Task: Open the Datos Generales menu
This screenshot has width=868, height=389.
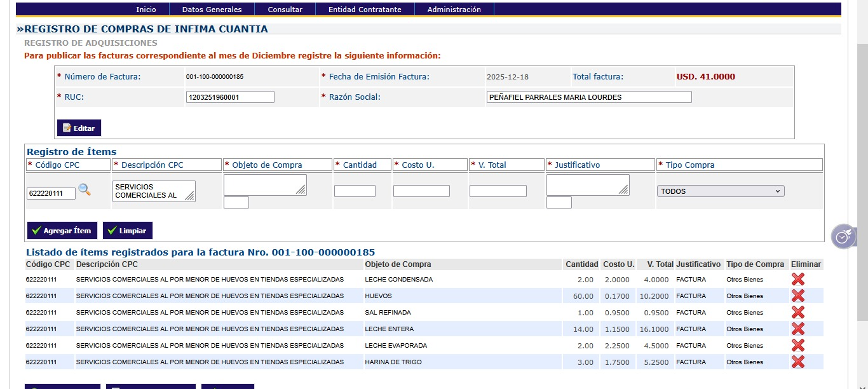Action: pyautogui.click(x=212, y=10)
